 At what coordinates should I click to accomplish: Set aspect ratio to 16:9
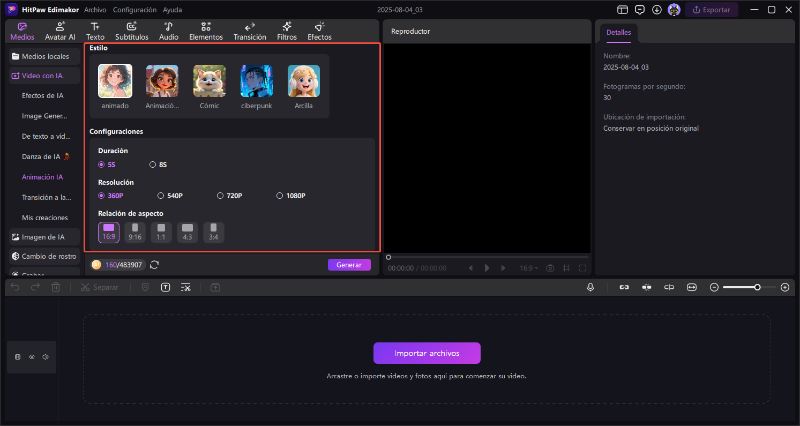[109, 232]
